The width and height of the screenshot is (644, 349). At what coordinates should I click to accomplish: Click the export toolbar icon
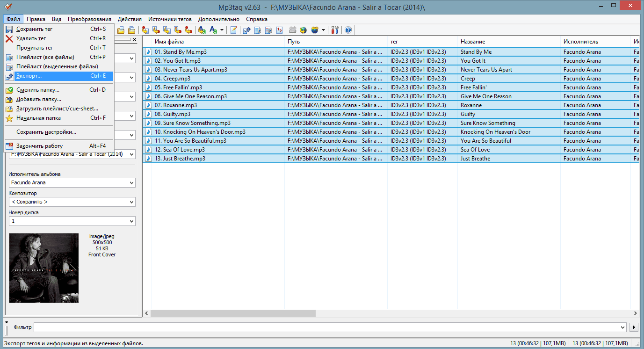click(246, 30)
